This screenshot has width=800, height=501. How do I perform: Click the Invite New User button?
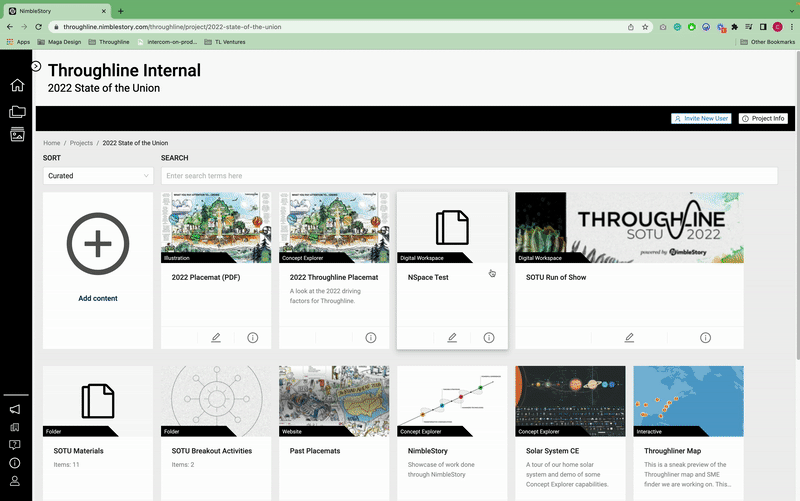[x=701, y=118]
